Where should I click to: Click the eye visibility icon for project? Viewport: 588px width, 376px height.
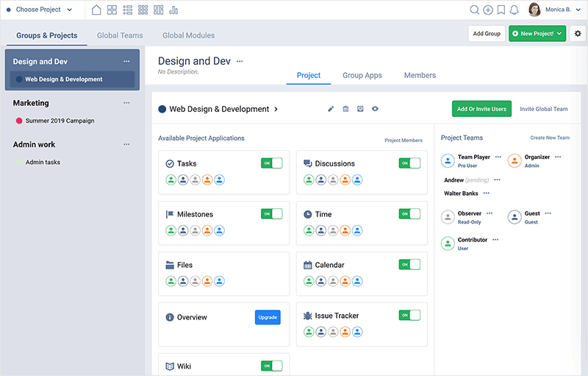click(x=375, y=109)
